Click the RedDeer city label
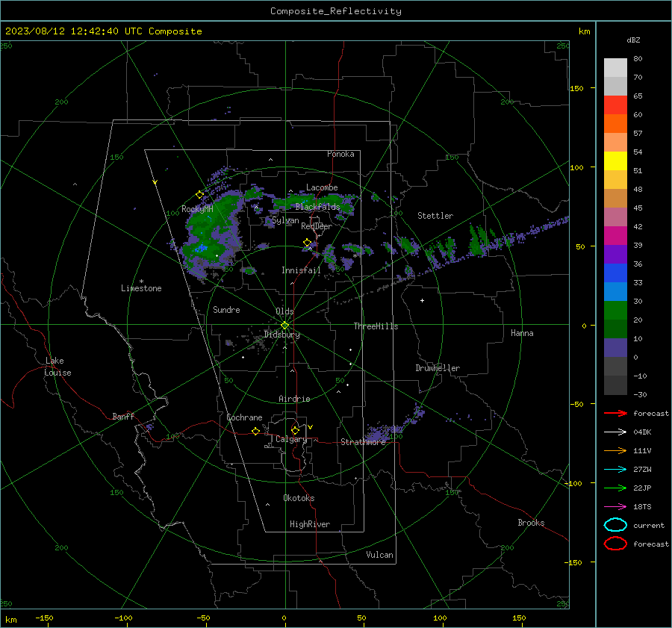The height and width of the screenshot is (628, 672). click(317, 226)
